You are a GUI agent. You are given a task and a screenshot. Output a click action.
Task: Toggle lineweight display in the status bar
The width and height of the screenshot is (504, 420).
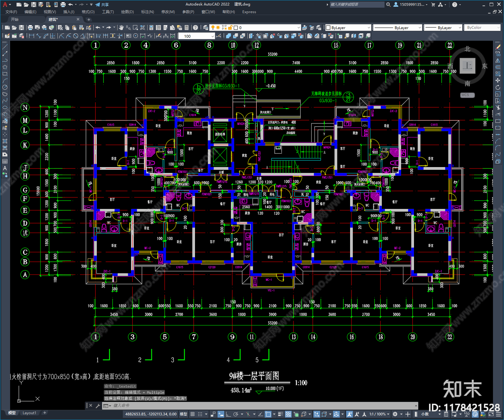point(281,414)
